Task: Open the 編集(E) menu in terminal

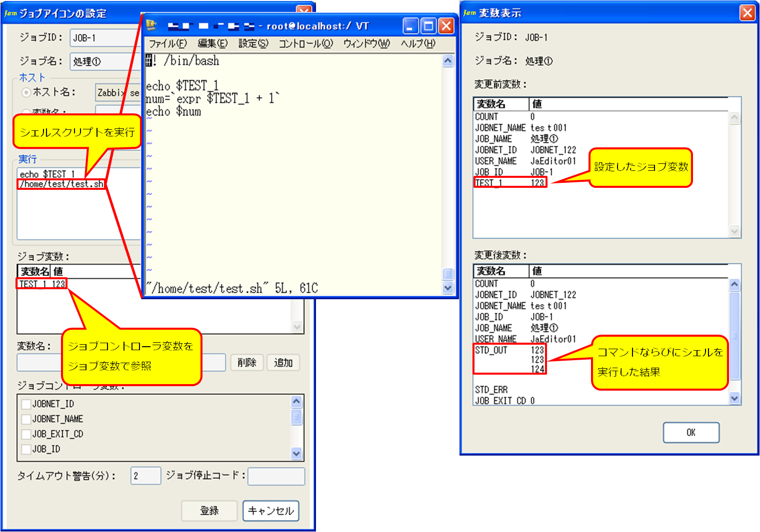Action: click(212, 43)
